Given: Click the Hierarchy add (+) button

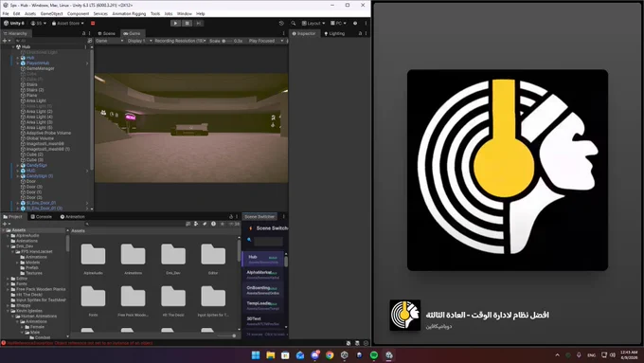Looking at the screenshot, I should [x=5, y=41].
